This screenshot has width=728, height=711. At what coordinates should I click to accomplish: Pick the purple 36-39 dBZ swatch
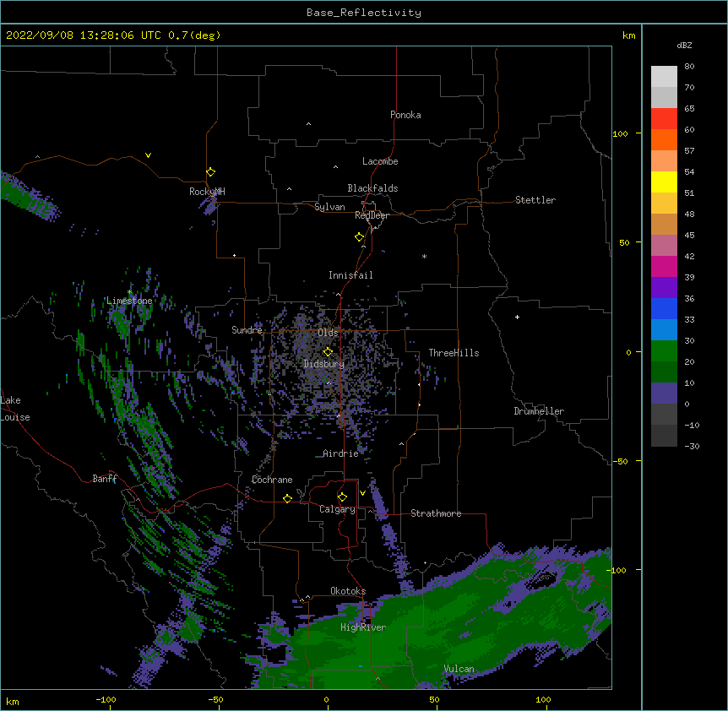664,288
